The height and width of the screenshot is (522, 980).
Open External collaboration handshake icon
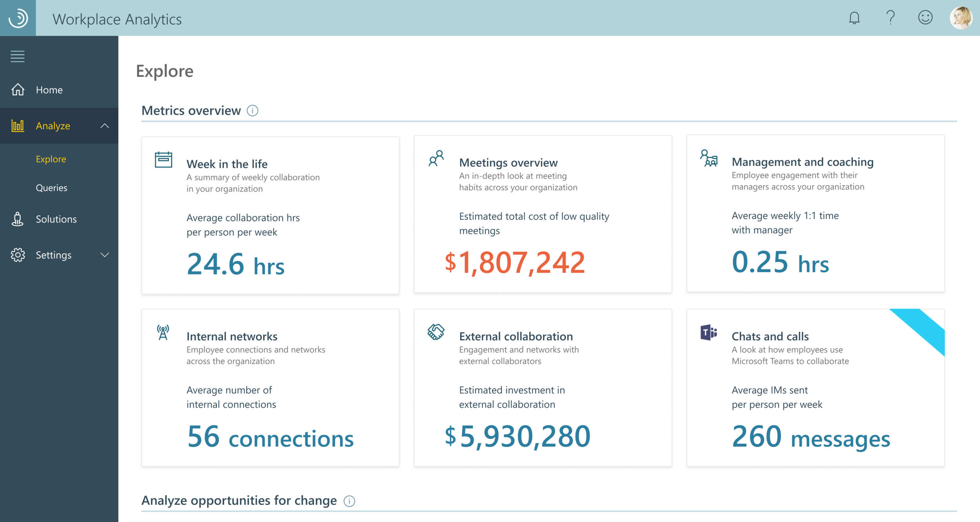click(436, 332)
